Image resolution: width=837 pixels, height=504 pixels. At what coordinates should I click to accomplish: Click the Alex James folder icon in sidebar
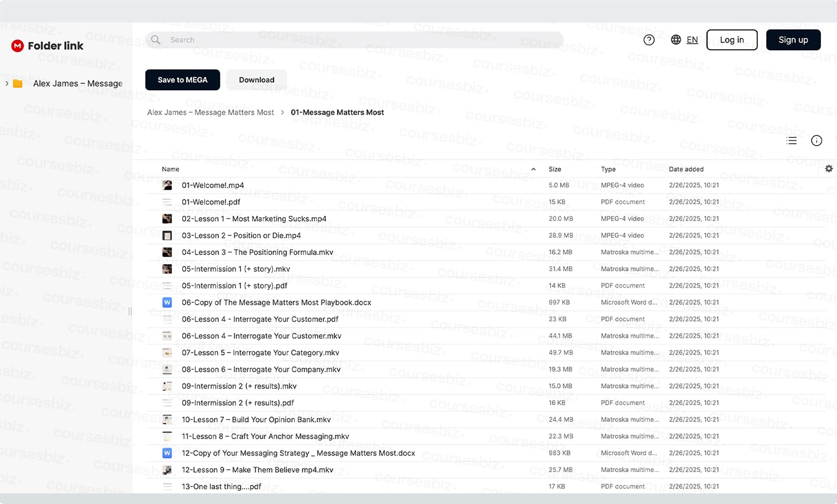[x=18, y=84]
